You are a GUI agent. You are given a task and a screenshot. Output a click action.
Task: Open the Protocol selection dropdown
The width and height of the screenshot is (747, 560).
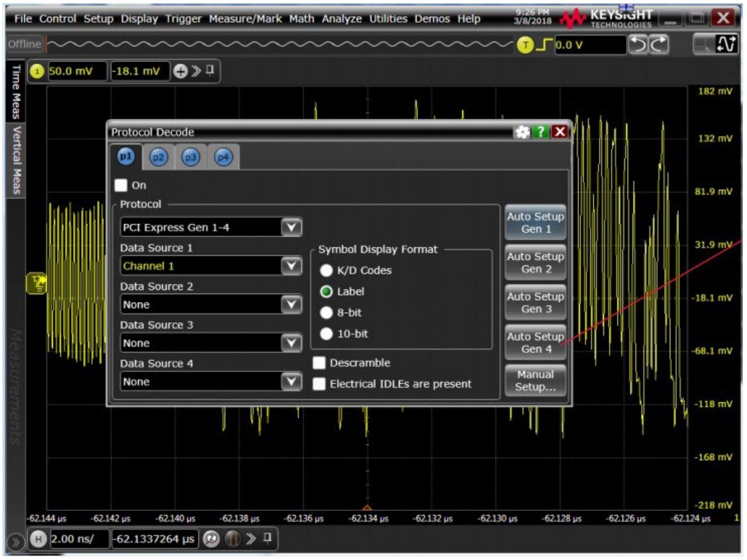click(x=291, y=227)
